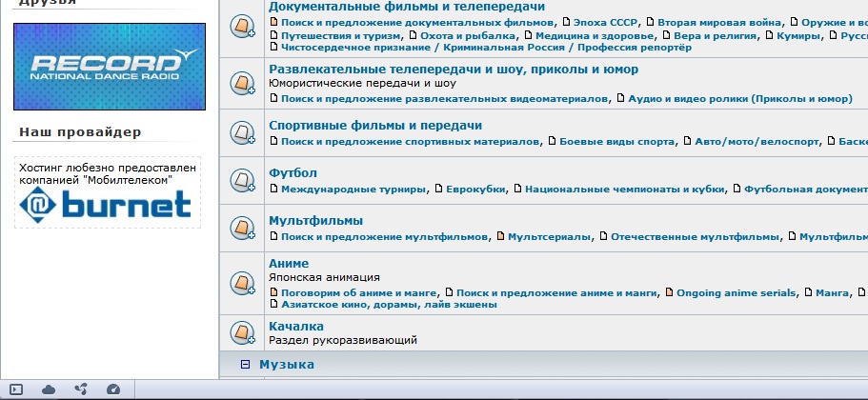Click the Наш провайдер sidebar heading
This screenshot has width=868, height=400.
click(80, 132)
